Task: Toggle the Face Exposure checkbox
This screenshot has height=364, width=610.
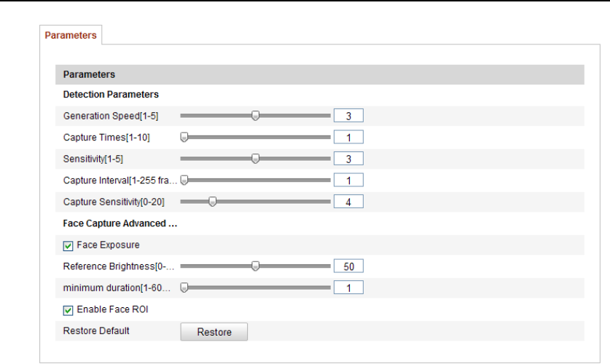Action: pyautogui.click(x=69, y=245)
